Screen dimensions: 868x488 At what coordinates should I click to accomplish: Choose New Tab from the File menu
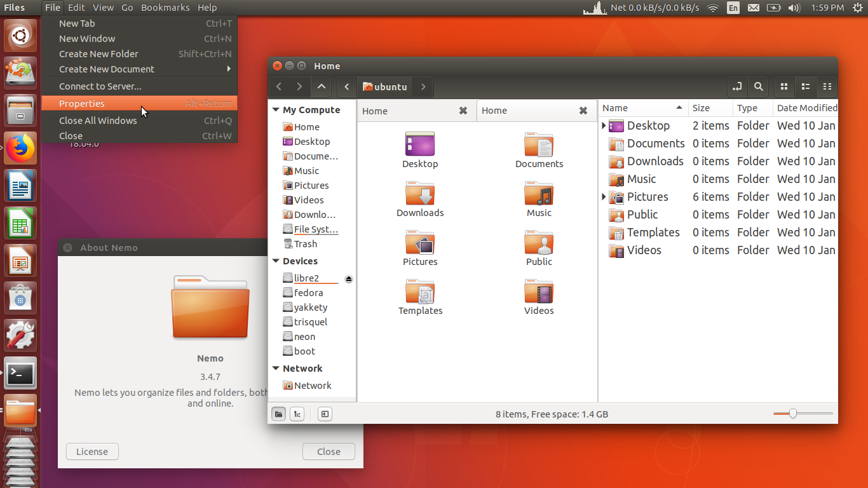pyautogui.click(x=139, y=24)
